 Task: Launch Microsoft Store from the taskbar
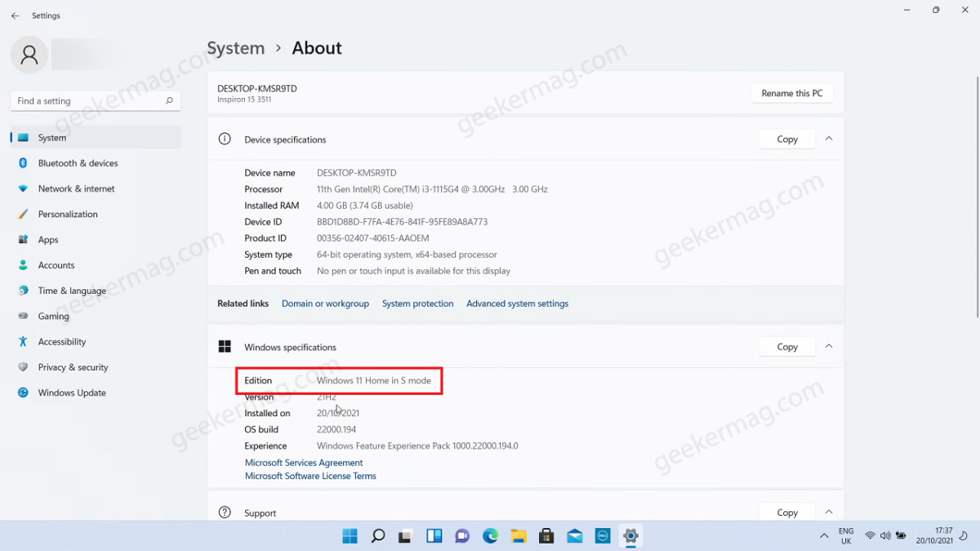(x=546, y=536)
